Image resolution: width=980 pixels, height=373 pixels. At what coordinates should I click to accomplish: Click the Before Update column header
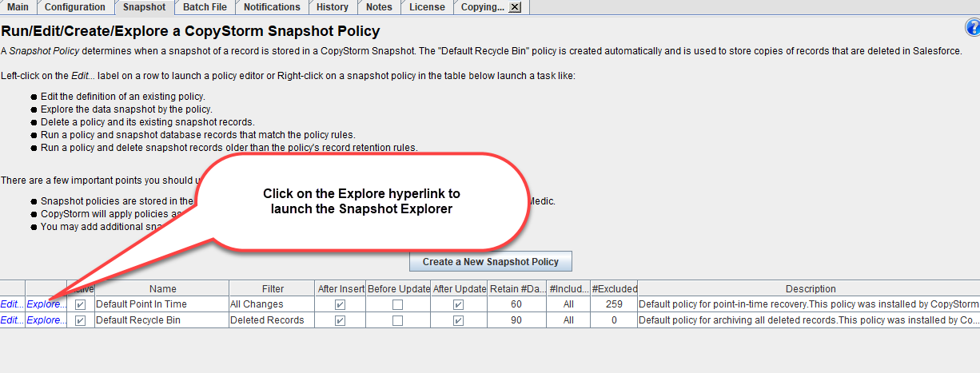click(x=398, y=288)
